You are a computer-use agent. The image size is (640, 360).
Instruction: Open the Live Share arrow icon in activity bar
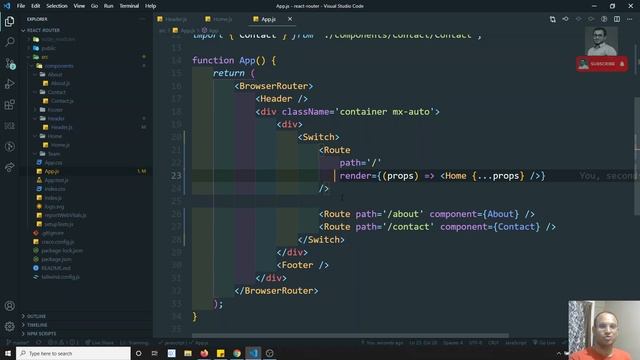point(9,167)
